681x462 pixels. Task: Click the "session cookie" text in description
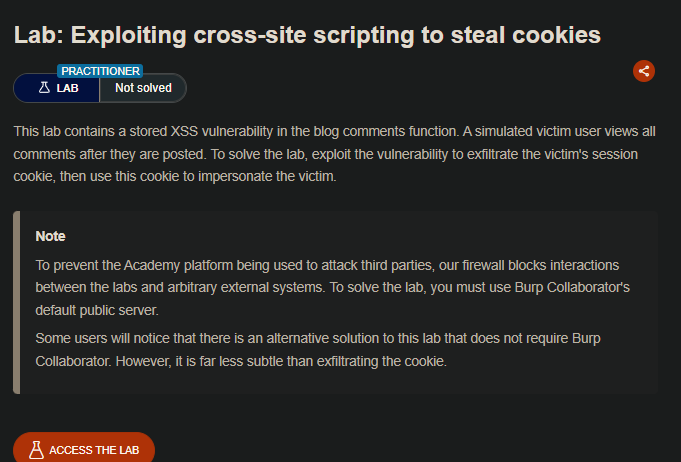(x=608, y=155)
